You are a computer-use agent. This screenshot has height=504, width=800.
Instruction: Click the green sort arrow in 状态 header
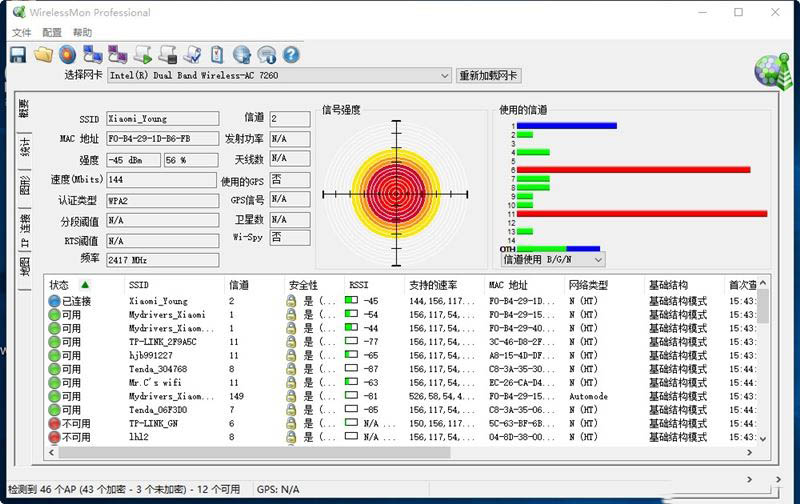[85, 285]
